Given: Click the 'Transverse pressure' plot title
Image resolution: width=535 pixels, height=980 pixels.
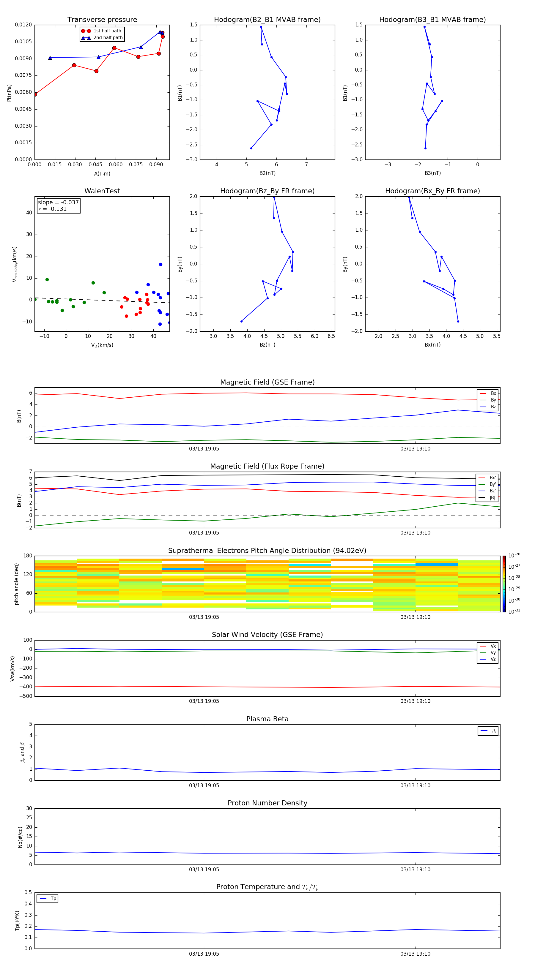Looking at the screenshot, I should point(102,20).
